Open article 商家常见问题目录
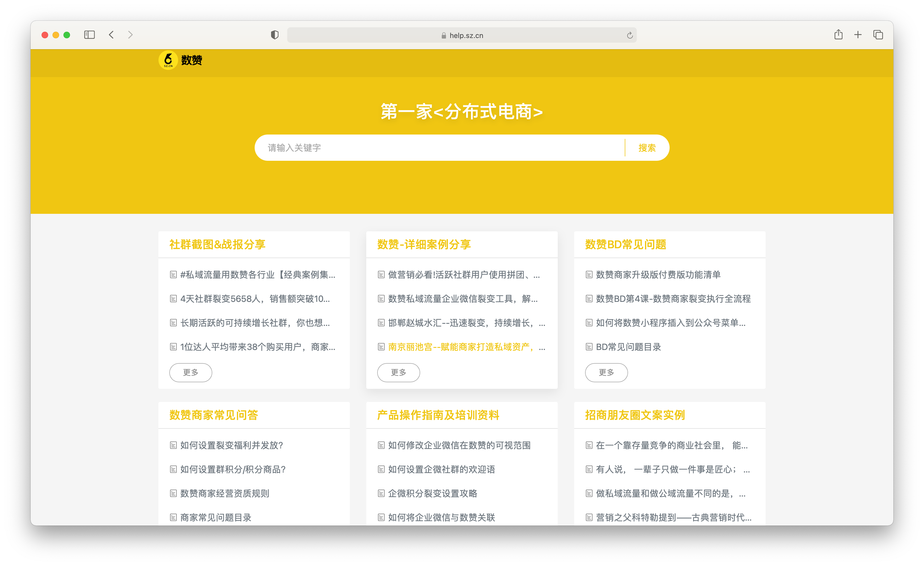This screenshot has width=924, height=566. (216, 517)
